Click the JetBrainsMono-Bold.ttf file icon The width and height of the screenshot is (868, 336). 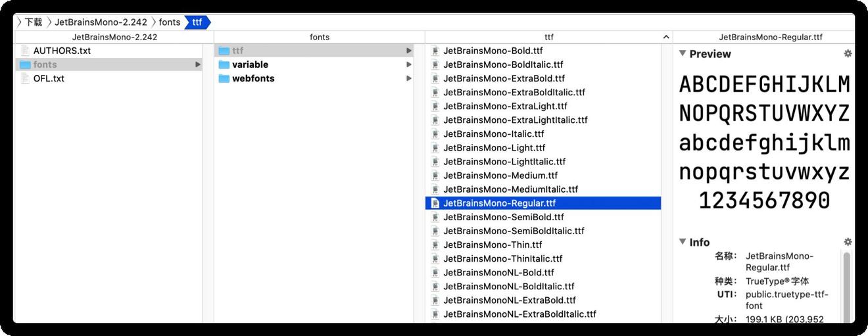tap(435, 51)
